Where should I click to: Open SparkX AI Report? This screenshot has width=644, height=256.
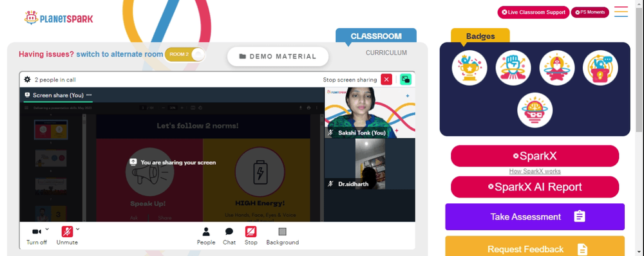535,187
